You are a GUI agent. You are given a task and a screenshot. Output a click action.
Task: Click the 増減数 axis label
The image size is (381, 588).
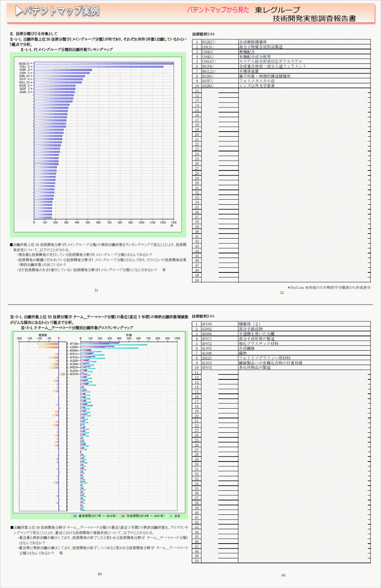(x=43, y=335)
